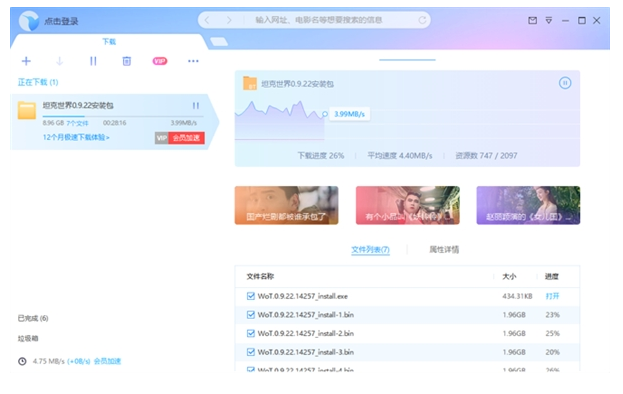
Task: Sort by 大小 column header
Action: pyautogui.click(x=509, y=276)
